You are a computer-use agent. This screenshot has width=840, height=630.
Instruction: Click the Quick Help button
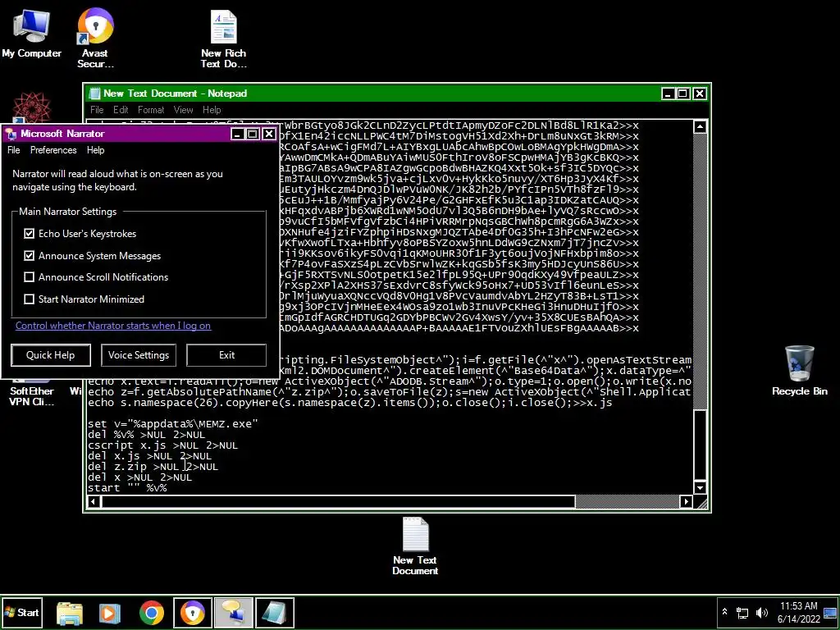(51, 355)
